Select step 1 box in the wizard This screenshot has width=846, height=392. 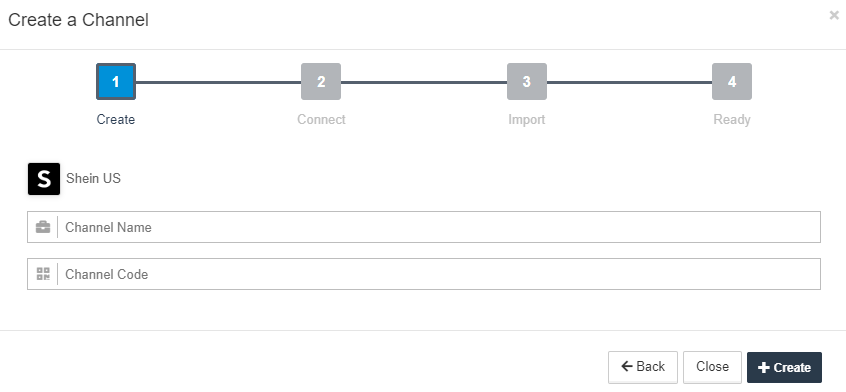pyautogui.click(x=116, y=81)
